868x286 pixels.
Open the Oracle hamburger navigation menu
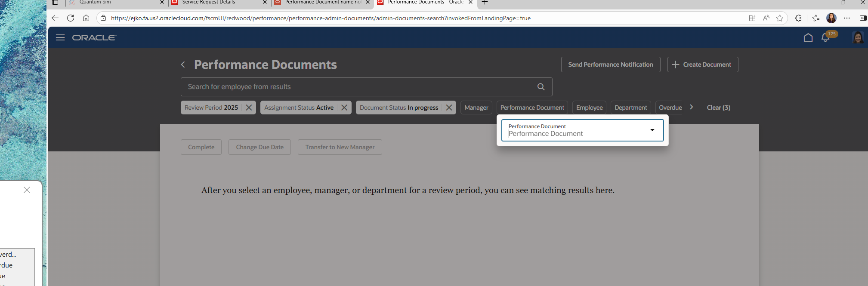coord(60,37)
